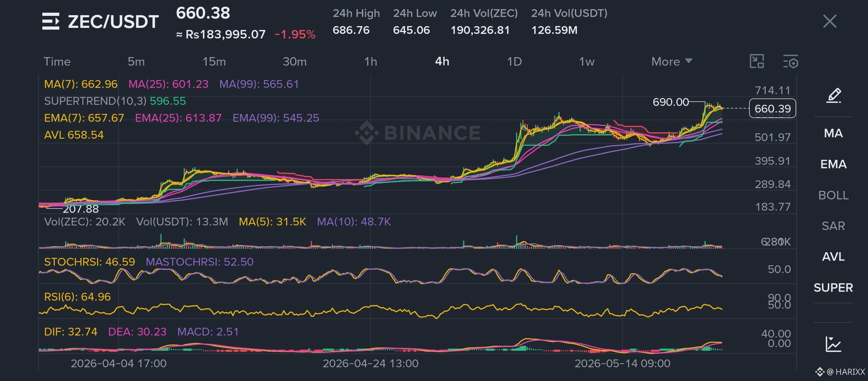Click the MACD: 2.51 label
This screenshot has width=868, height=381.
[x=208, y=332]
